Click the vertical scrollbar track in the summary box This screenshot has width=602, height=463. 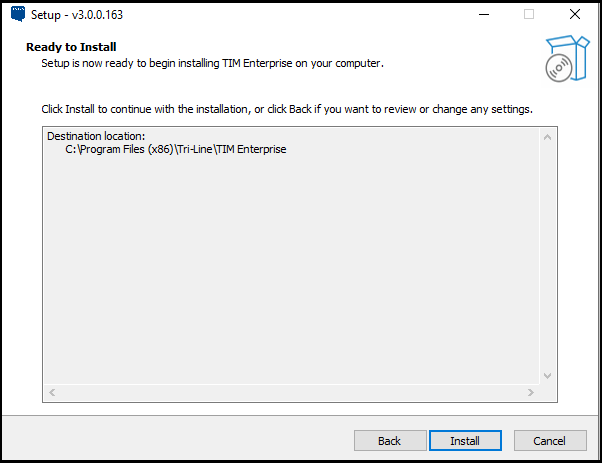tap(547, 256)
